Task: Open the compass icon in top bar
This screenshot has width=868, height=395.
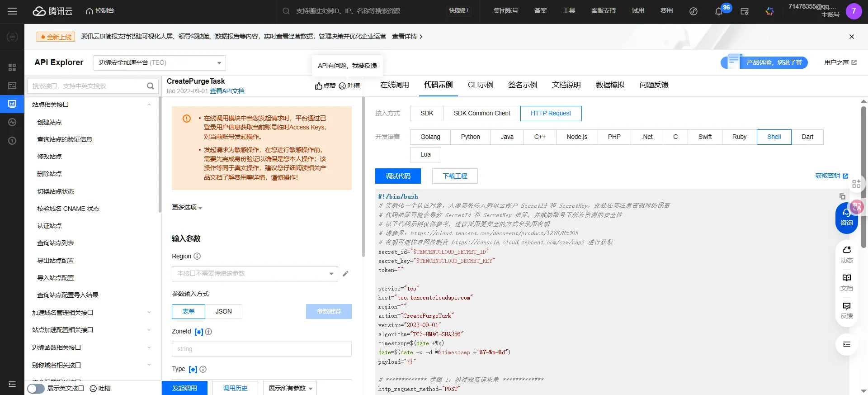Action: [693, 11]
